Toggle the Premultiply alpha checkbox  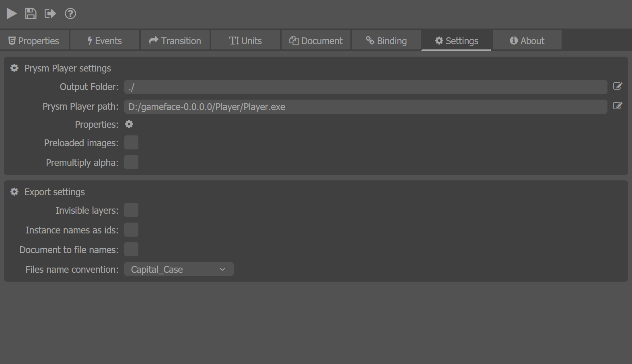coord(131,162)
